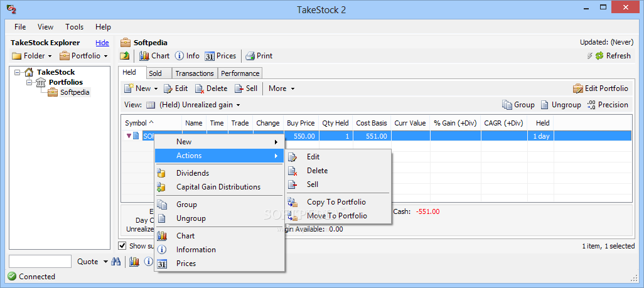Adjust decimal Precision
The image size is (644, 288).
[x=608, y=105]
